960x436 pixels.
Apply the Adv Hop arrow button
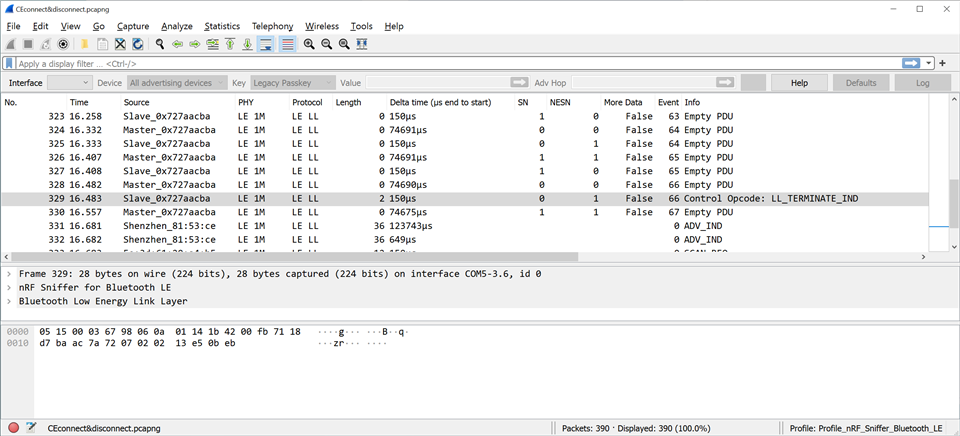click(726, 83)
